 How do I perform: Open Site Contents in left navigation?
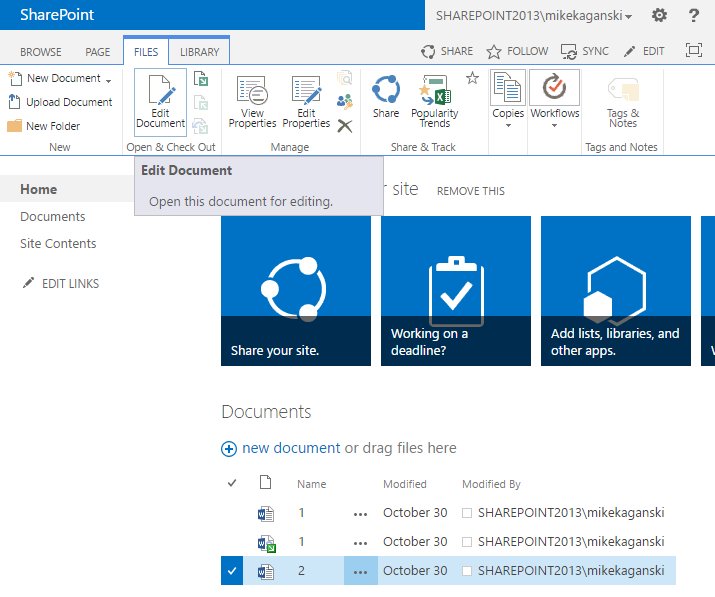point(58,244)
